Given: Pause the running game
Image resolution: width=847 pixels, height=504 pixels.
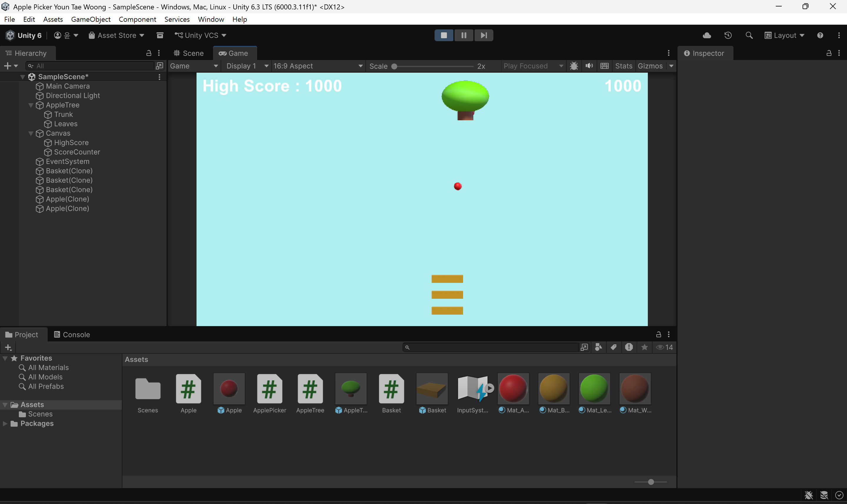Looking at the screenshot, I should click(x=464, y=35).
